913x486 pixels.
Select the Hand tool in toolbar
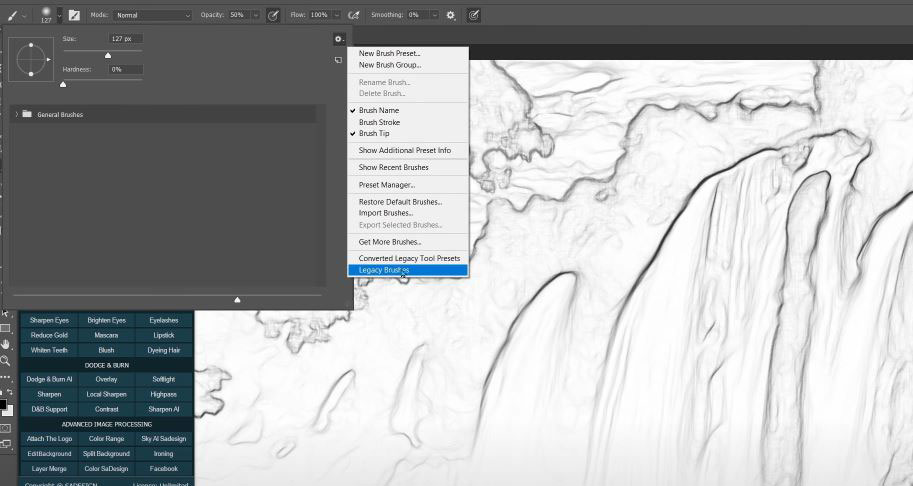pyautogui.click(x=6, y=344)
